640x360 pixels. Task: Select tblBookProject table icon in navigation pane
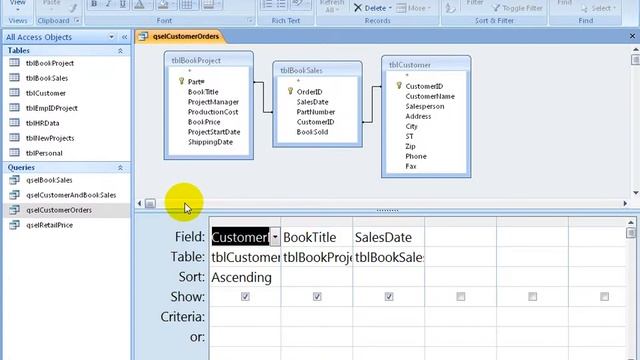point(14,63)
